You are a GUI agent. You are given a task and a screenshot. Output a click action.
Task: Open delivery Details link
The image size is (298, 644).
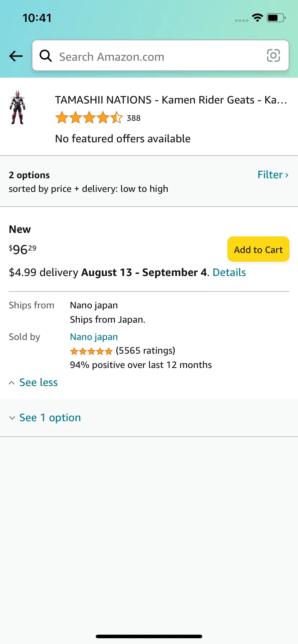click(229, 272)
